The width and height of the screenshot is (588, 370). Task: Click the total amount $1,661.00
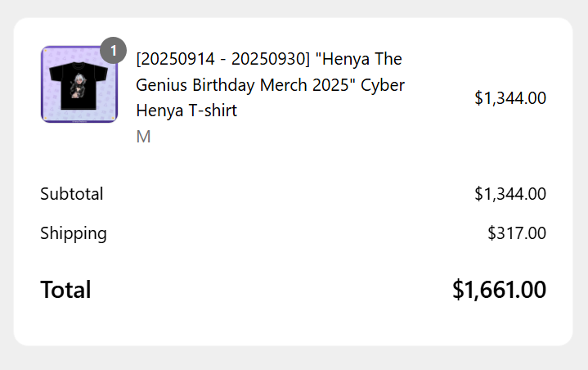tap(499, 290)
